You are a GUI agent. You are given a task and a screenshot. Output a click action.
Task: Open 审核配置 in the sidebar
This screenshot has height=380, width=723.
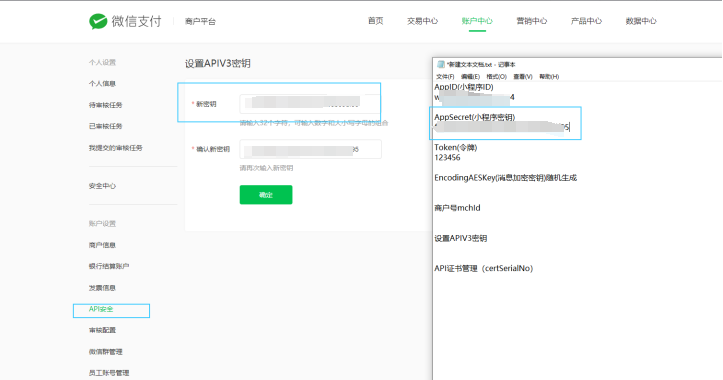click(x=102, y=330)
